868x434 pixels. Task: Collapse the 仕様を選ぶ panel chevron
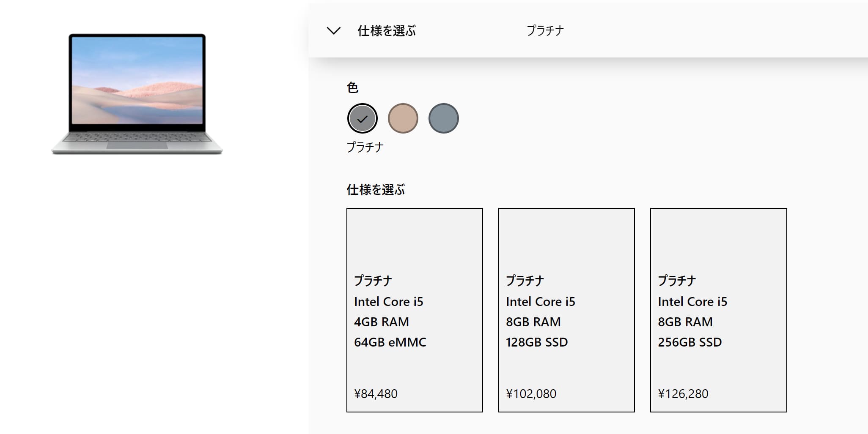pos(334,31)
